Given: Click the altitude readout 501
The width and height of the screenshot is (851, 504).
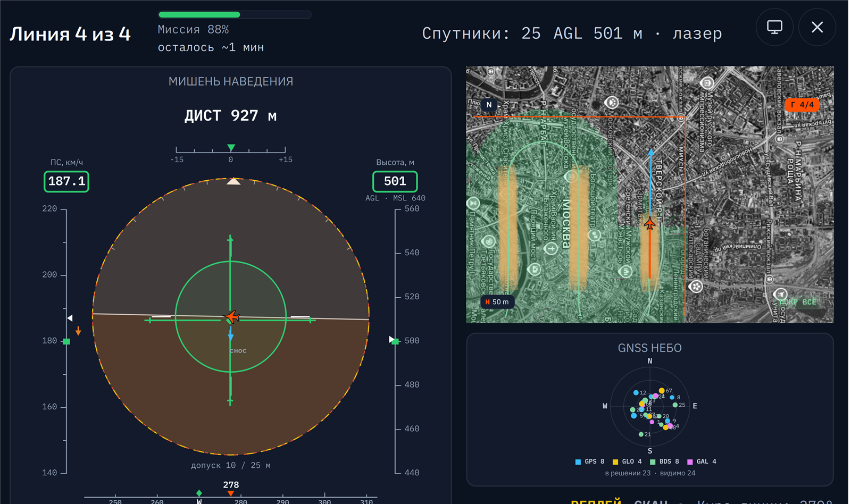Looking at the screenshot, I should pos(395,181).
